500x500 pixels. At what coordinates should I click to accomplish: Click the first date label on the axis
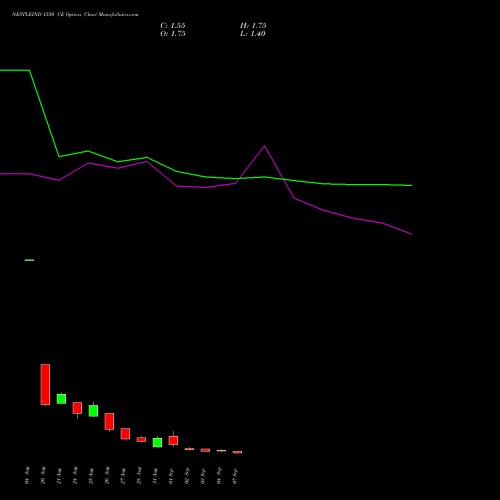pyautogui.click(x=27, y=475)
